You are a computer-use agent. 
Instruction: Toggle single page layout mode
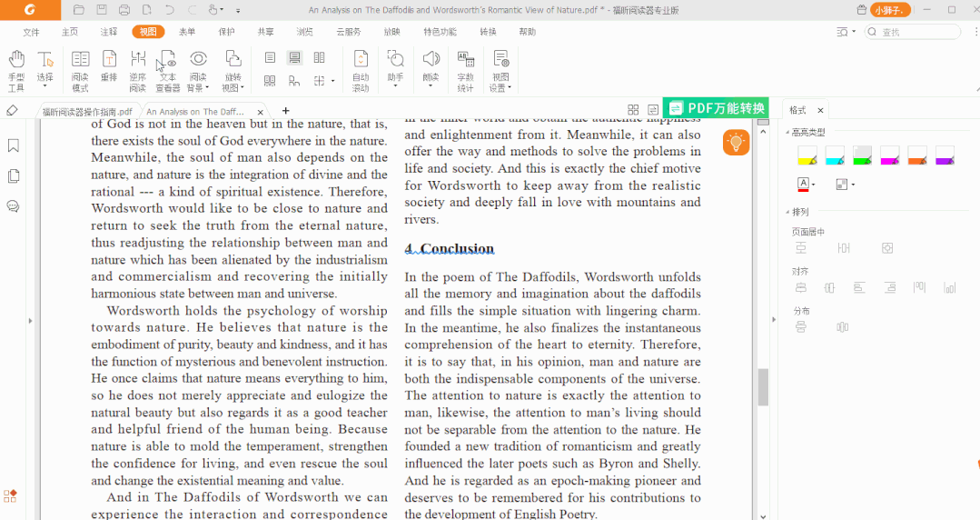pyautogui.click(x=270, y=57)
